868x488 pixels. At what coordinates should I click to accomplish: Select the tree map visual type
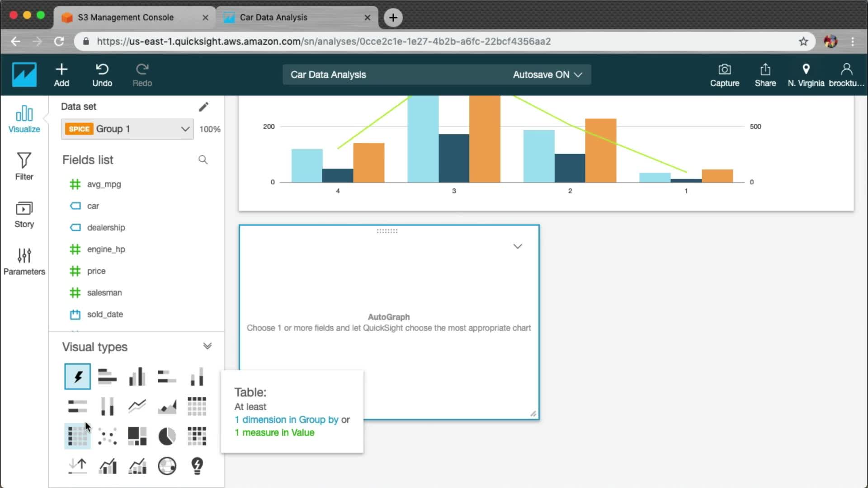(137, 436)
